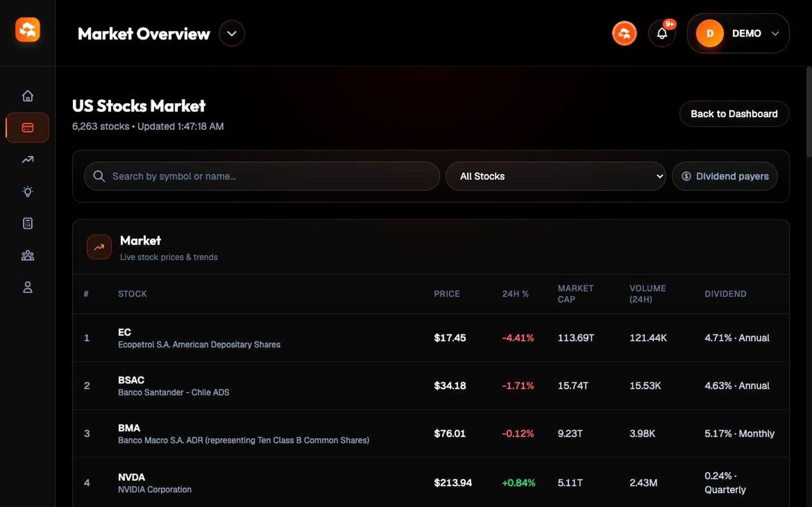Click the Live stock prices & trends subtitle

[x=169, y=258]
